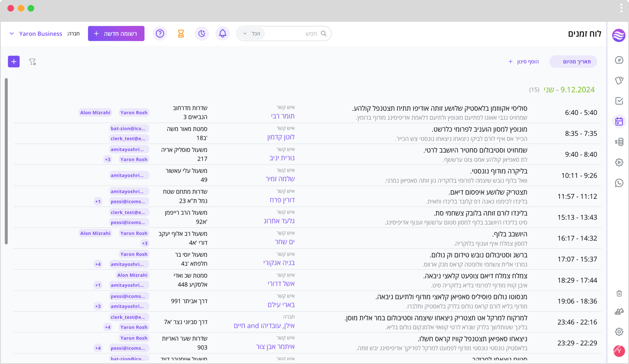Image resolution: width=629 pixels, height=364 pixels.
Task: Open contact לוטן קדמון link
Action: 281,137
